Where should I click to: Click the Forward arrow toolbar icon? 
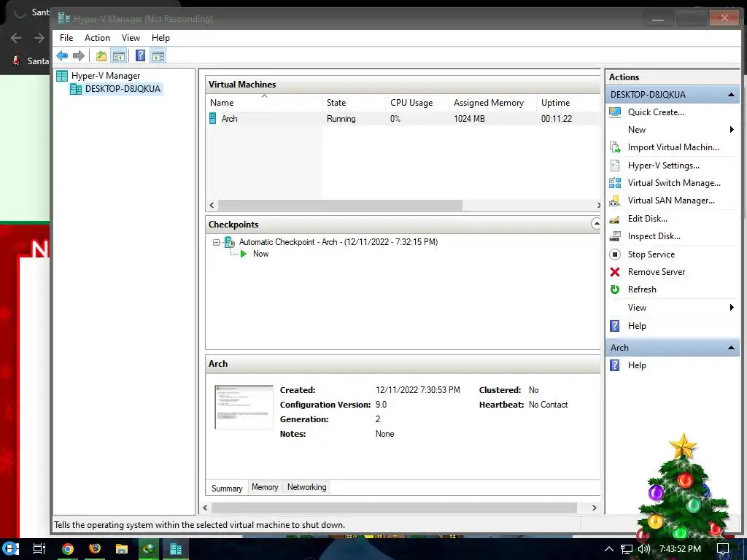point(79,56)
